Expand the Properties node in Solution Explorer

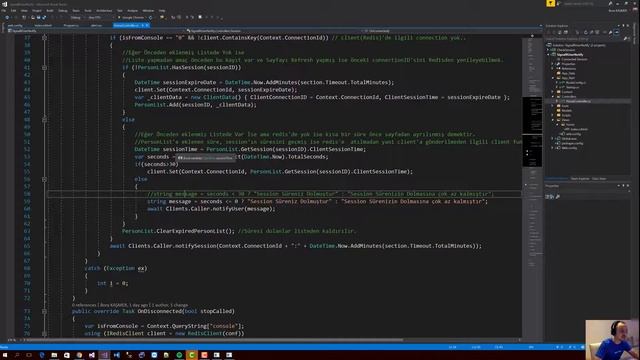pyautogui.click(x=552, y=64)
